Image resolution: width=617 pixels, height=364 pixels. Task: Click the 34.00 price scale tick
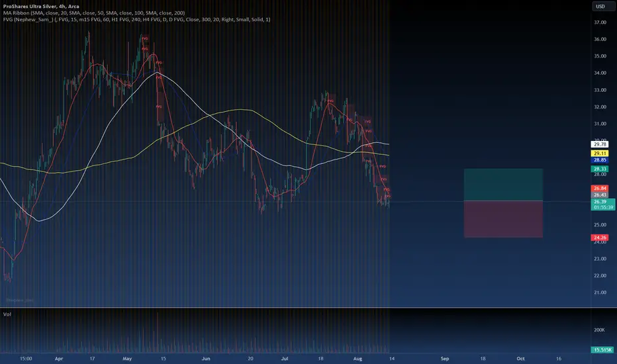600,73
